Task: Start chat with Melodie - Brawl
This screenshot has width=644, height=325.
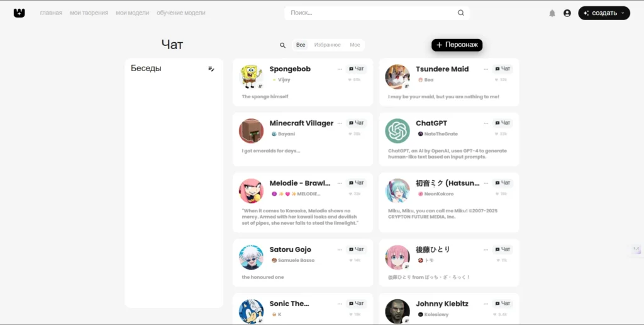Action: [357, 183]
